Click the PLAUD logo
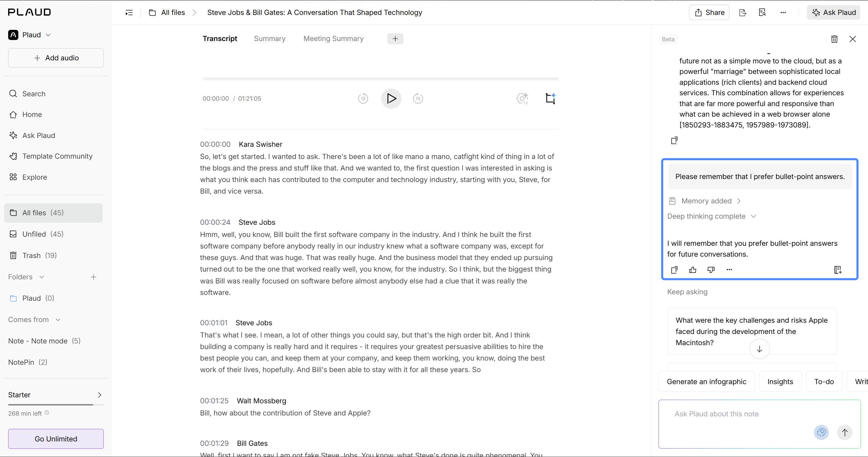The width and height of the screenshot is (868, 457). 29,12
